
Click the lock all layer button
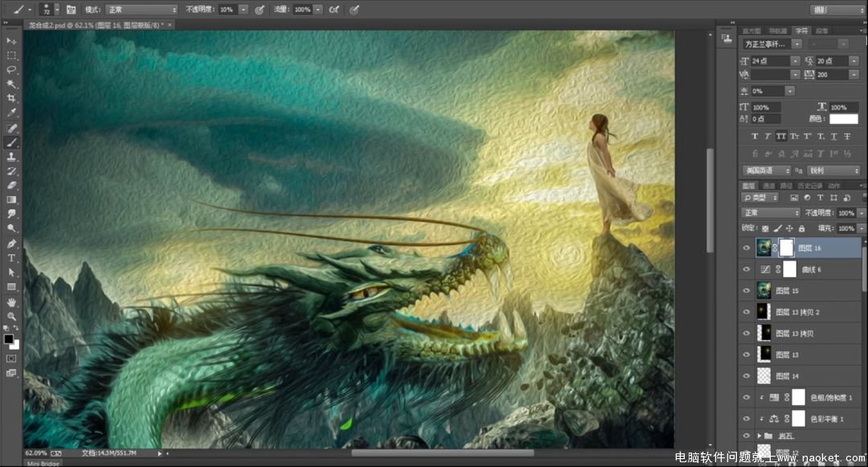point(801,228)
